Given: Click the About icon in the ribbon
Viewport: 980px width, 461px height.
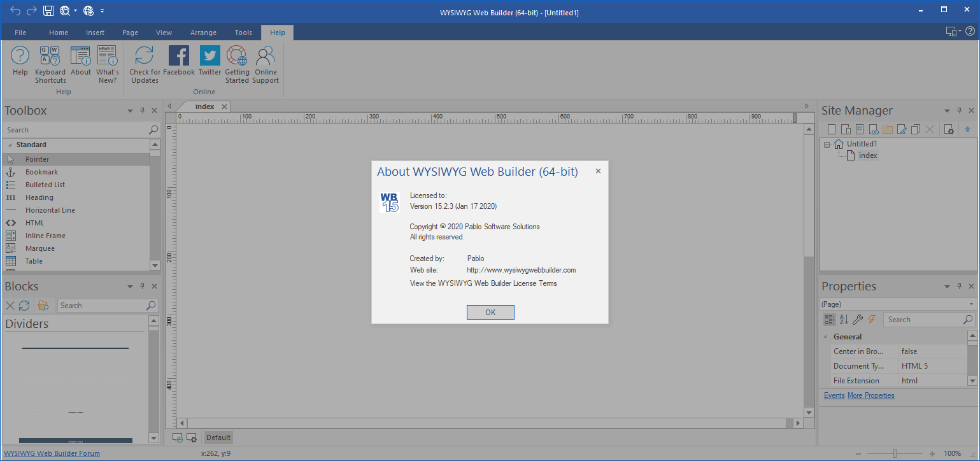Looking at the screenshot, I should tap(81, 60).
